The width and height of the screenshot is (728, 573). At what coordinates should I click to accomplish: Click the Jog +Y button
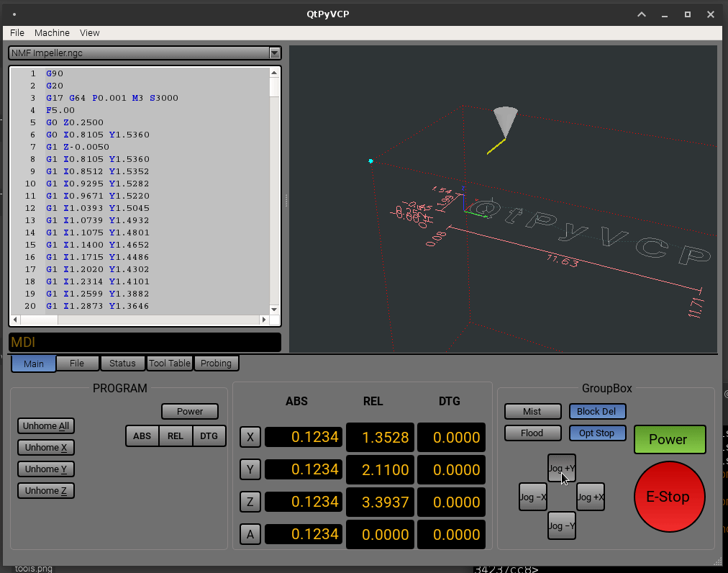pyautogui.click(x=561, y=468)
